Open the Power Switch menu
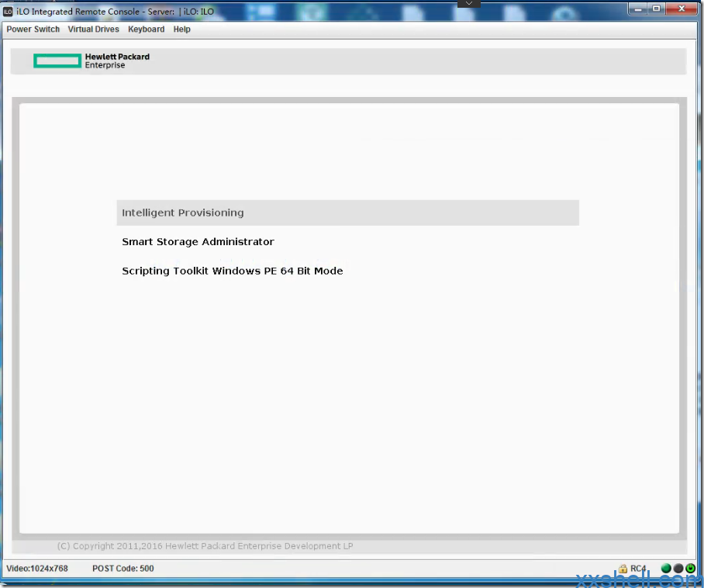The height and width of the screenshot is (588, 704). pos(33,29)
